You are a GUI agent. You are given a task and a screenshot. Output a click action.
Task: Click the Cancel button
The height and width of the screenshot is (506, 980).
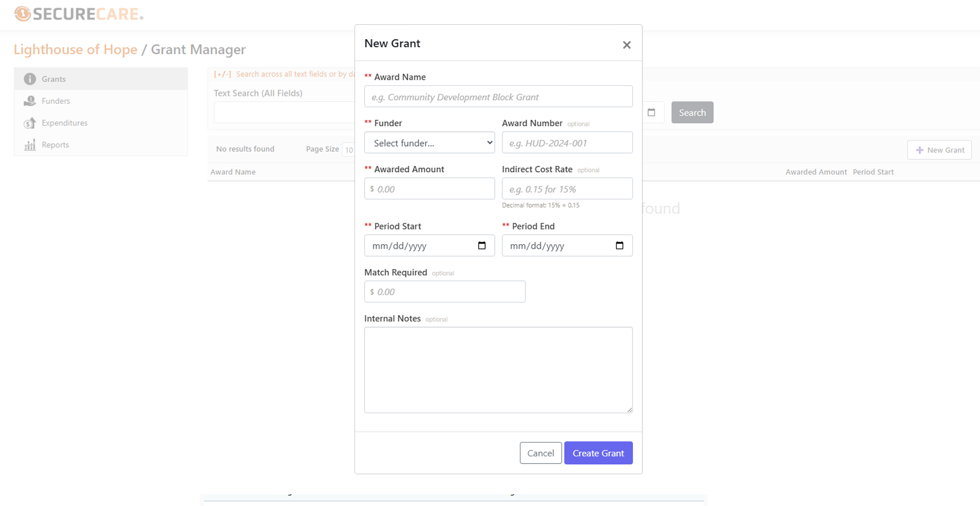pos(540,453)
